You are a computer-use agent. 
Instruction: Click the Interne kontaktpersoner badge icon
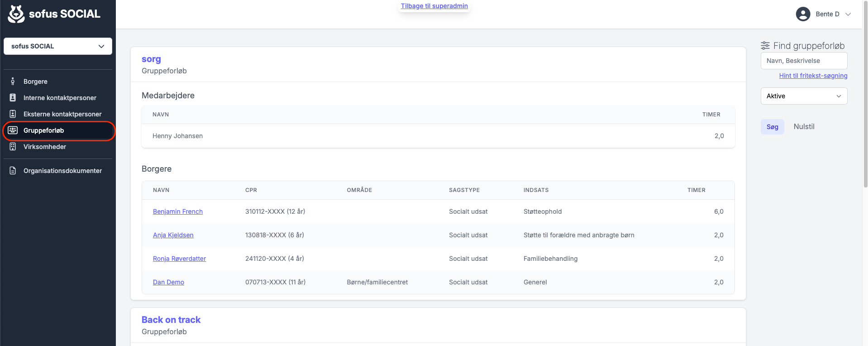13,98
